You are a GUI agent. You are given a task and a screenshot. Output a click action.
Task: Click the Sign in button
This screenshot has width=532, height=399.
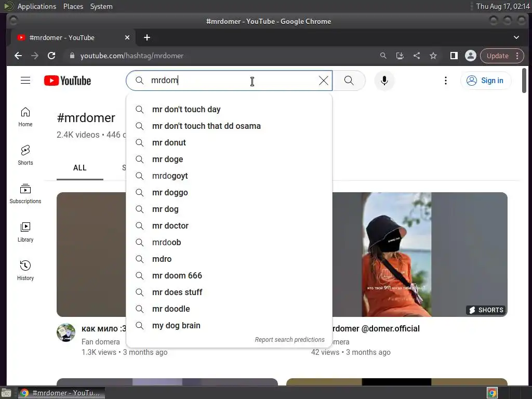pyautogui.click(x=485, y=81)
